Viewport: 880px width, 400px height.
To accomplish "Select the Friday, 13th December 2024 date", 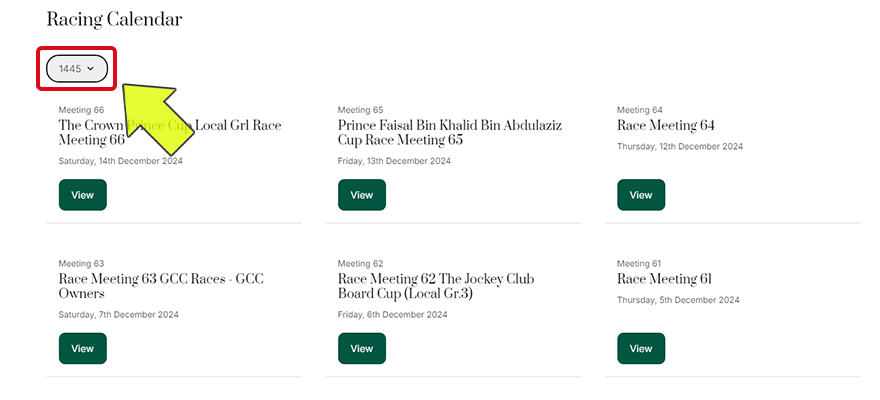I will [x=395, y=161].
